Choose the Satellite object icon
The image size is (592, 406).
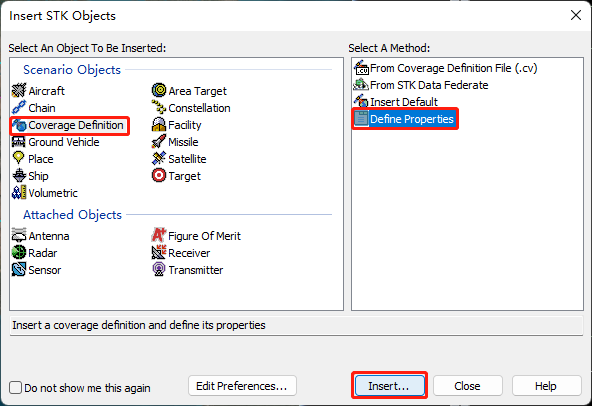click(159, 159)
